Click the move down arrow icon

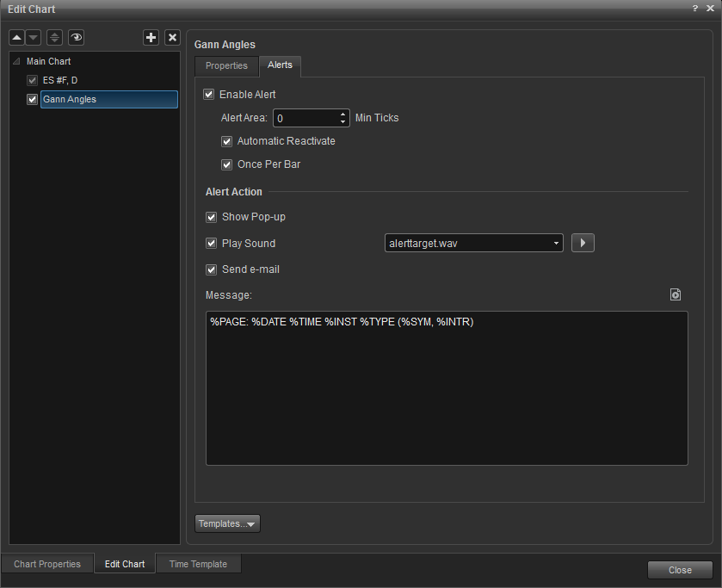click(x=33, y=37)
